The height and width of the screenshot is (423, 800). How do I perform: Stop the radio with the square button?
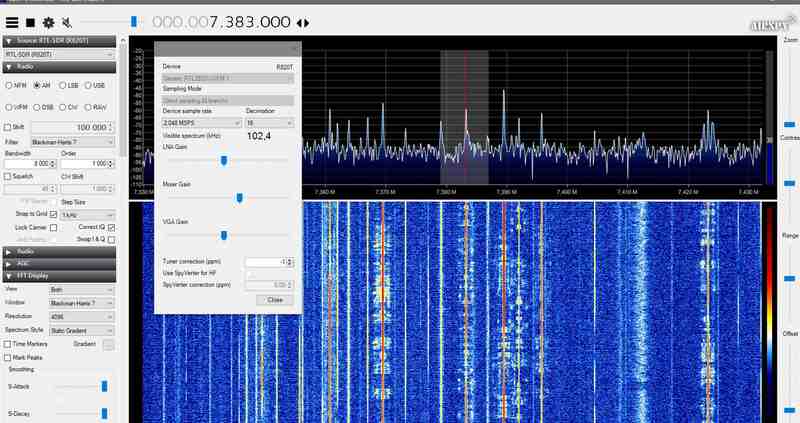click(x=30, y=22)
